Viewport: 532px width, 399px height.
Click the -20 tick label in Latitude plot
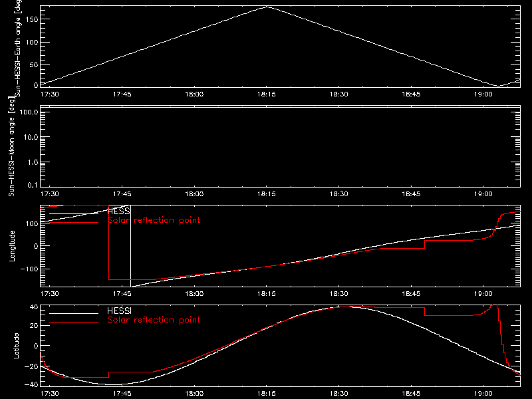click(31, 366)
